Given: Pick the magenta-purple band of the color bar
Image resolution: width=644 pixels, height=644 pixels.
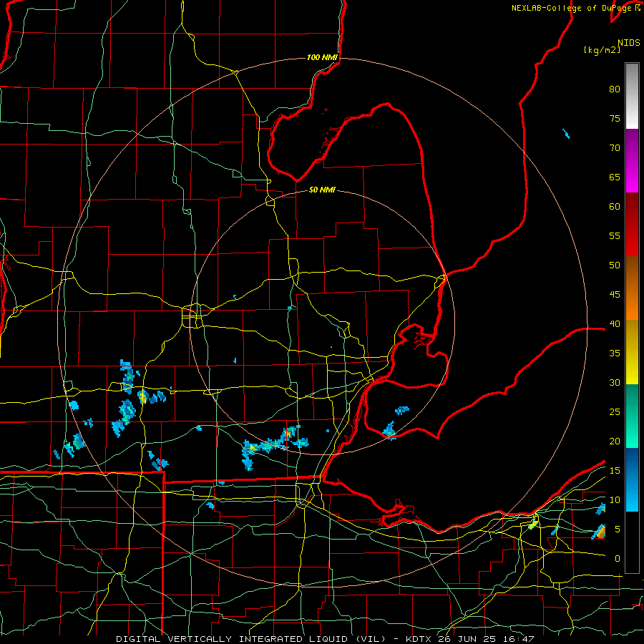Looking at the screenshot, I should pos(632,160).
